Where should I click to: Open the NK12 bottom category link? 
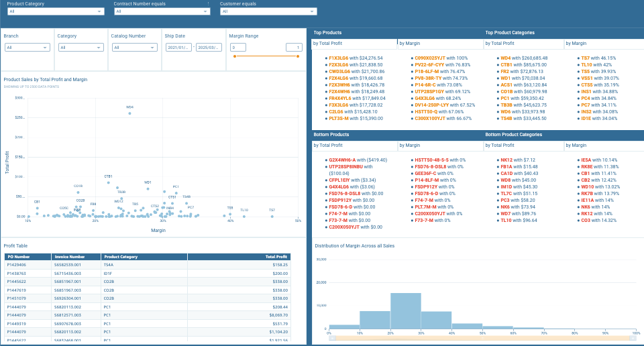(x=506, y=160)
